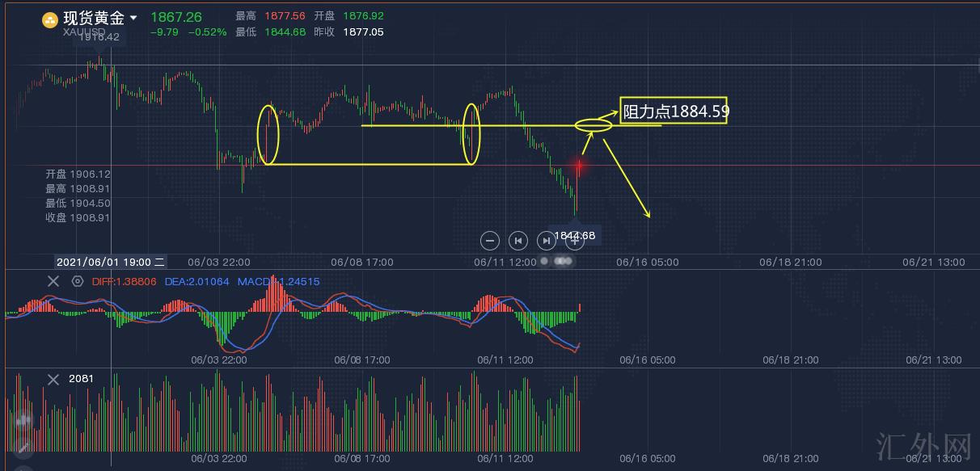Click the DEA:2.01064 value label

(x=197, y=281)
